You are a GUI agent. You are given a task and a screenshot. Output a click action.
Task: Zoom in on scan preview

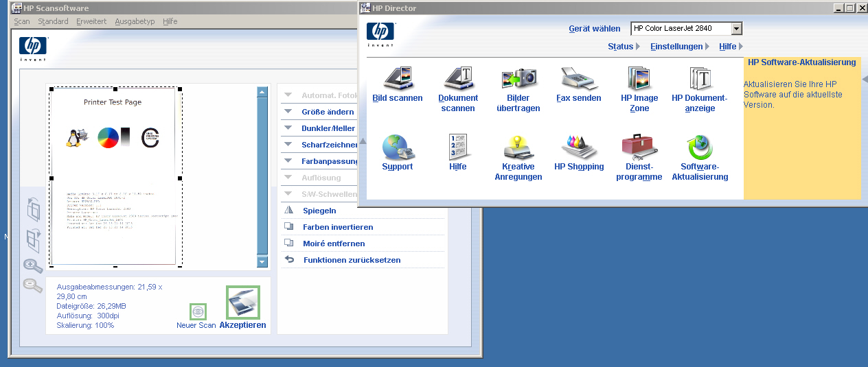[x=33, y=265]
